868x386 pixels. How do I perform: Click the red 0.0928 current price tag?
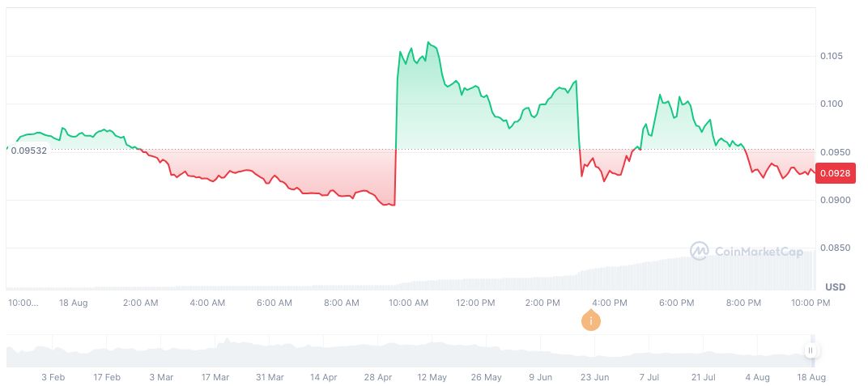tap(834, 173)
